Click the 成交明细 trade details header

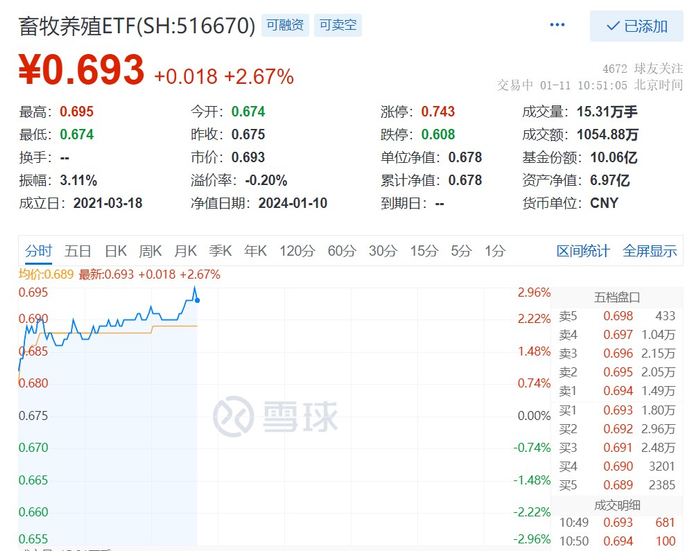click(x=617, y=505)
